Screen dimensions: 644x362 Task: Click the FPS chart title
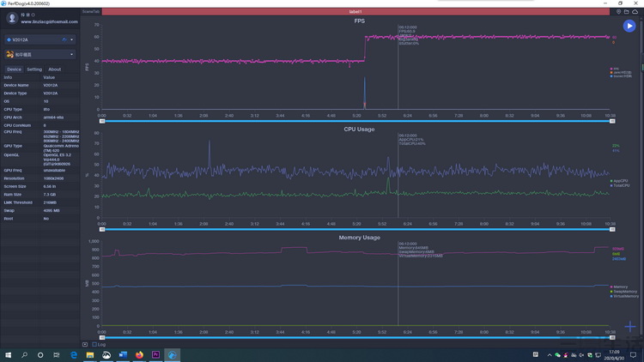click(x=360, y=21)
